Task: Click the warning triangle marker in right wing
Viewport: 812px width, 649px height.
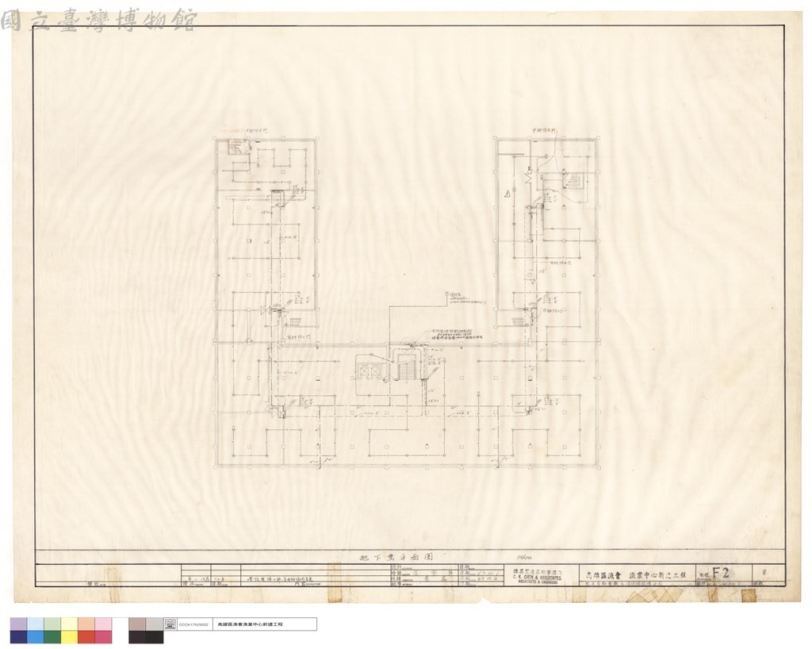Action: coord(508,194)
